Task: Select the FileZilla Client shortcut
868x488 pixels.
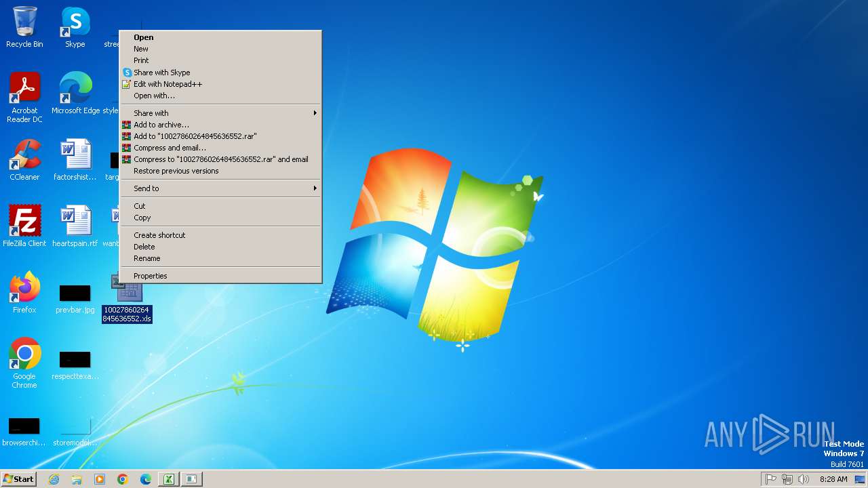Action: (x=24, y=226)
